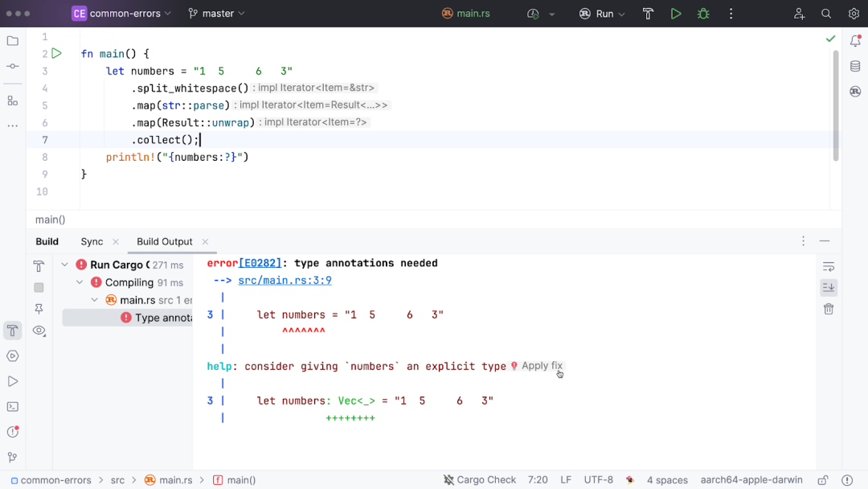Start debugging with the bug icon
868x489 pixels.
703,14
